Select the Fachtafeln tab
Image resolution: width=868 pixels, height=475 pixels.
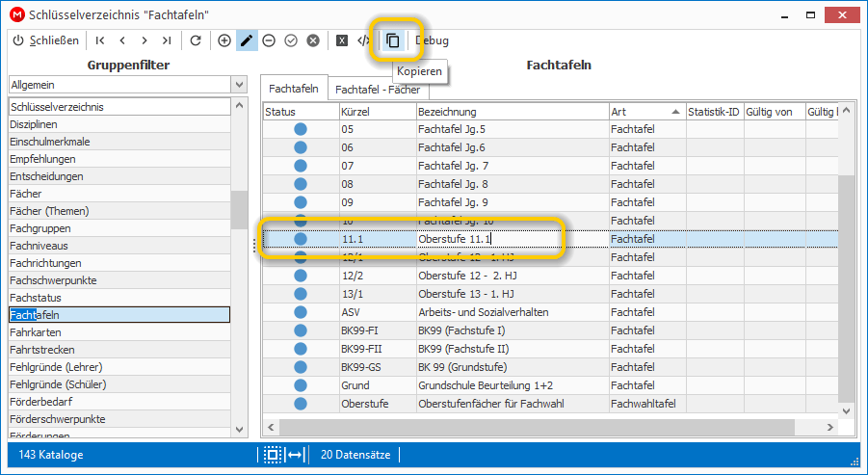click(294, 89)
